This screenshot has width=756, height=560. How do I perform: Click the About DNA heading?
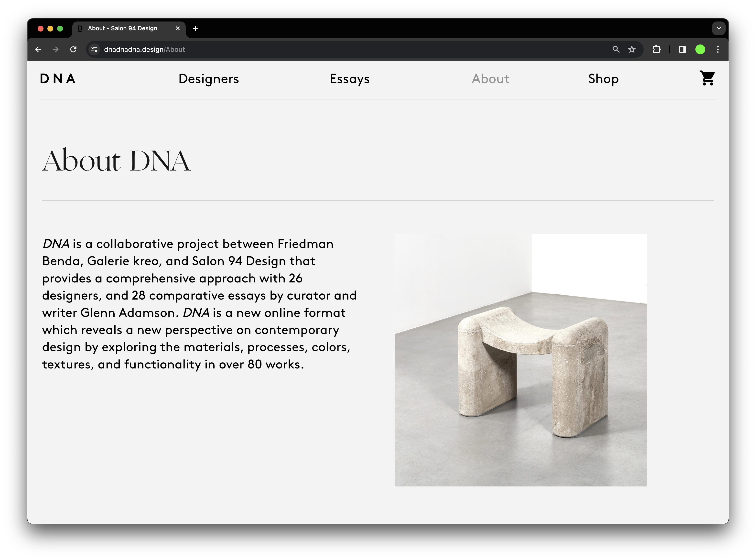(x=116, y=160)
